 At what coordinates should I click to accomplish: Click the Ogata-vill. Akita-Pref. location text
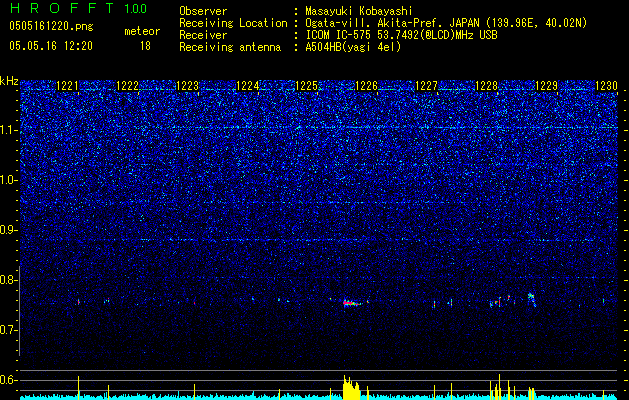pyautogui.click(x=446, y=24)
